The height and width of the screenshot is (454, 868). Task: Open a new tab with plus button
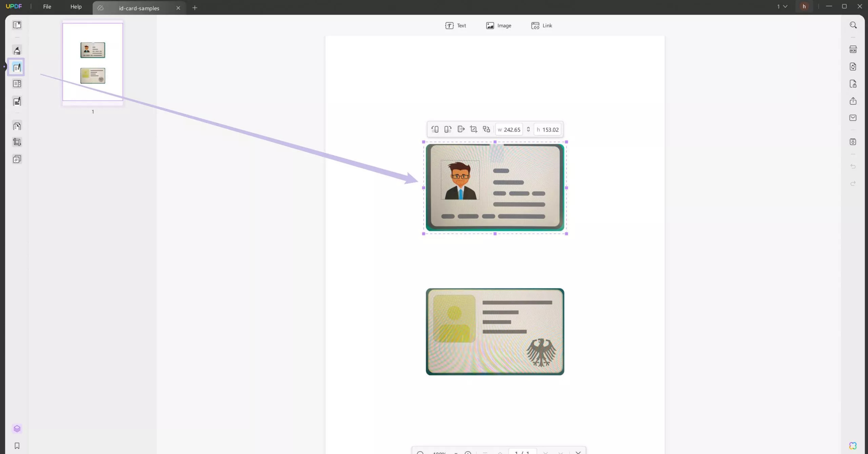[x=195, y=8]
